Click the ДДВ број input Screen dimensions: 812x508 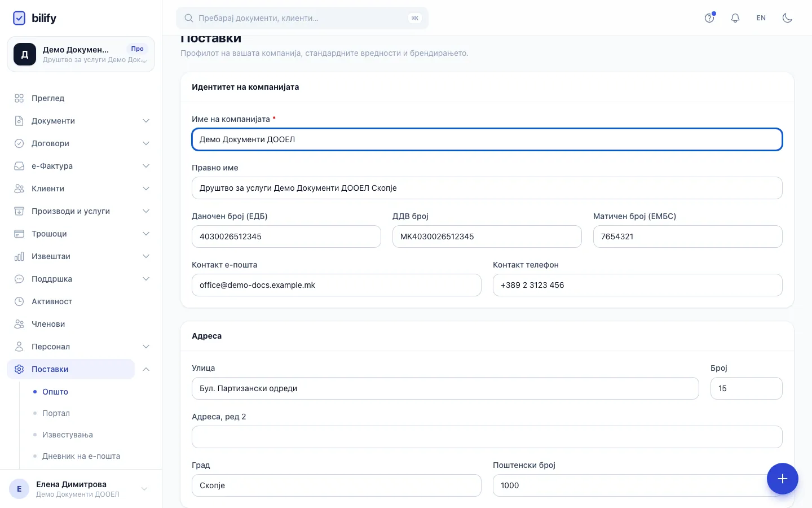coord(487,237)
